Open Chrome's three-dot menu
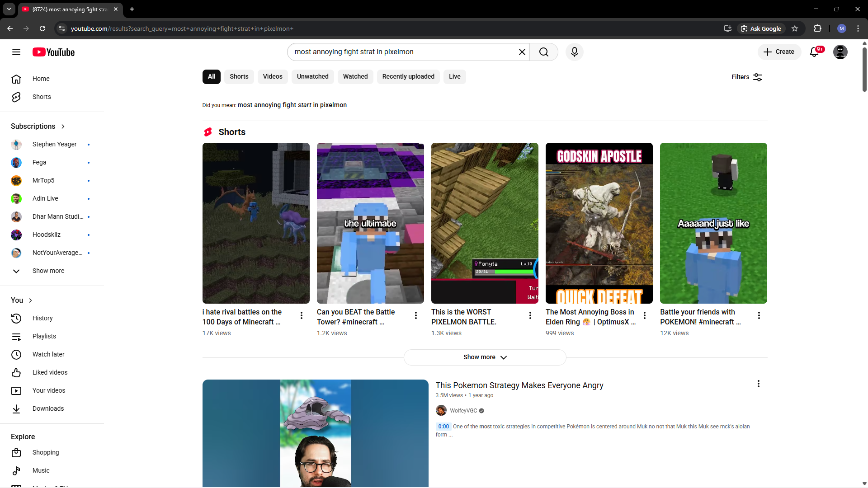The width and height of the screenshot is (868, 488). tap(858, 28)
